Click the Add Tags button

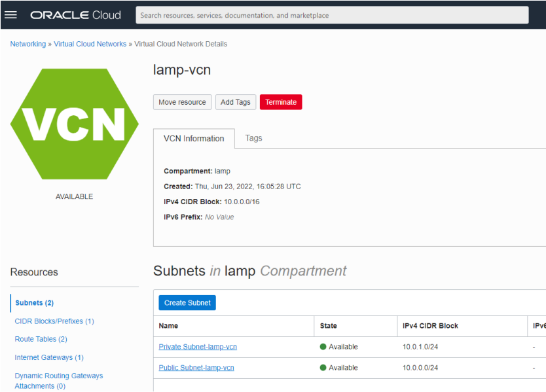[x=235, y=102]
